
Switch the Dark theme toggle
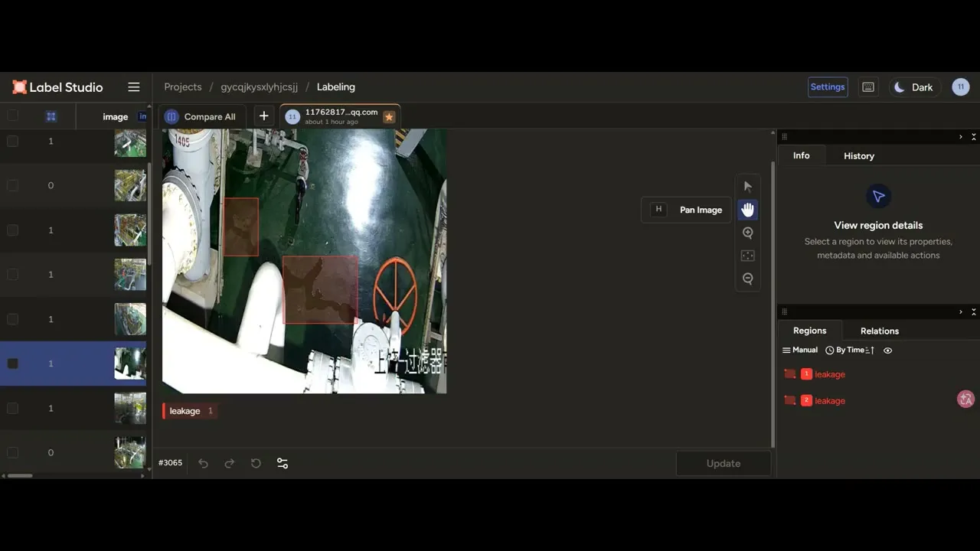(914, 87)
